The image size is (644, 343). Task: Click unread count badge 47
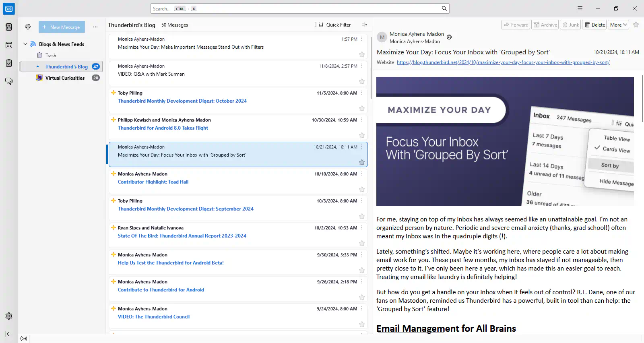[x=96, y=67]
